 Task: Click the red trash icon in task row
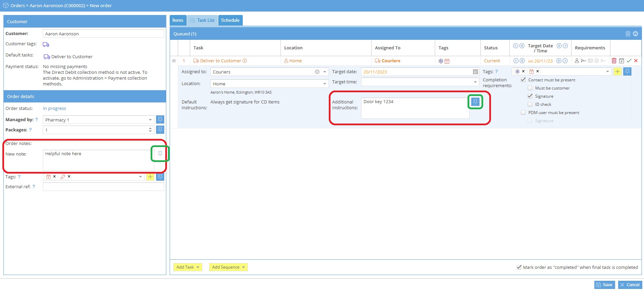click(614, 61)
